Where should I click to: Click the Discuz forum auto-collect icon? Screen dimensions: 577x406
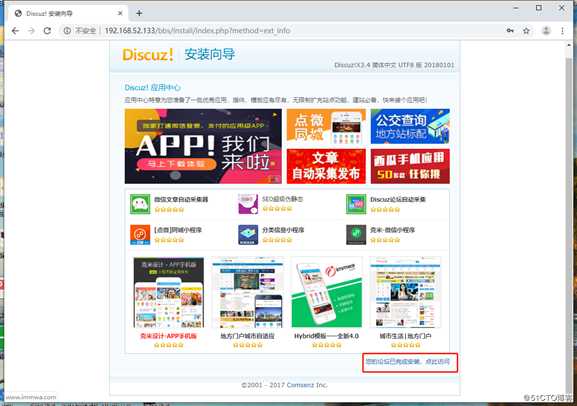tap(356, 204)
